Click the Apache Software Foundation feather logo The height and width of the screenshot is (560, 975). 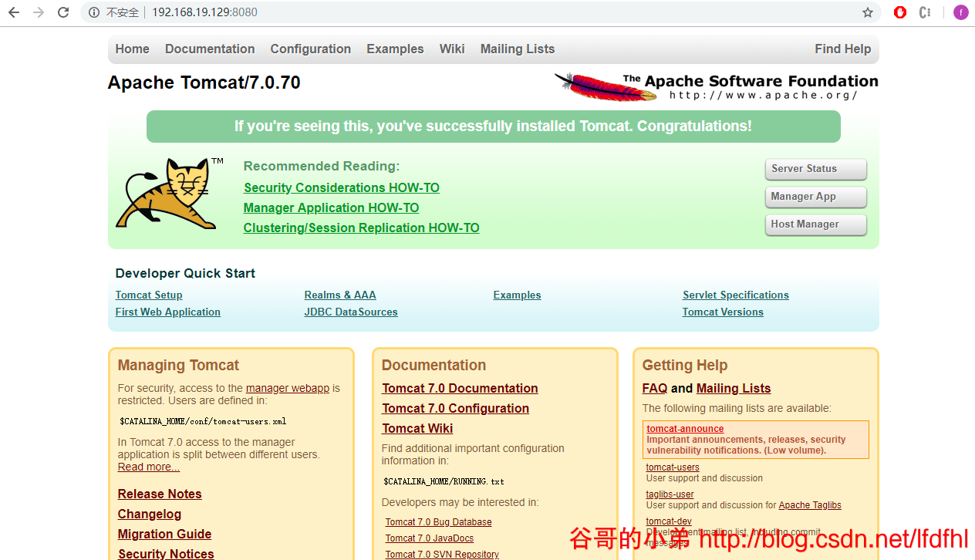point(716,86)
